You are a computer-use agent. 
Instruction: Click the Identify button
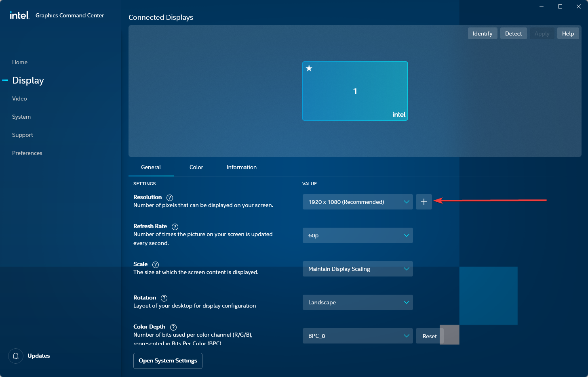click(482, 33)
